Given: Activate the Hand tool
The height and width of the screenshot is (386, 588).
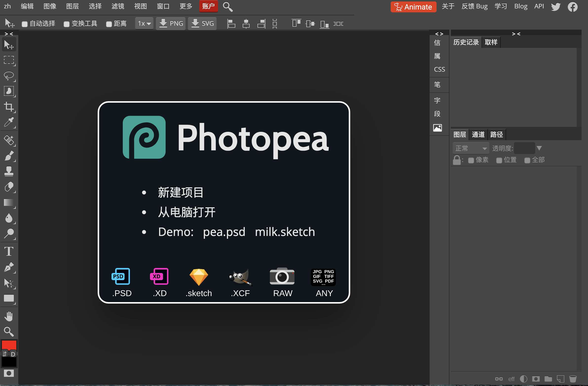Looking at the screenshot, I should 9,316.
